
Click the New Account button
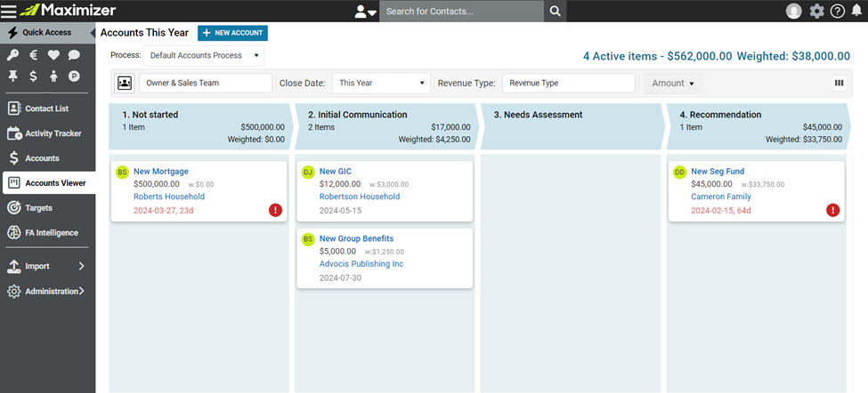pyautogui.click(x=232, y=33)
